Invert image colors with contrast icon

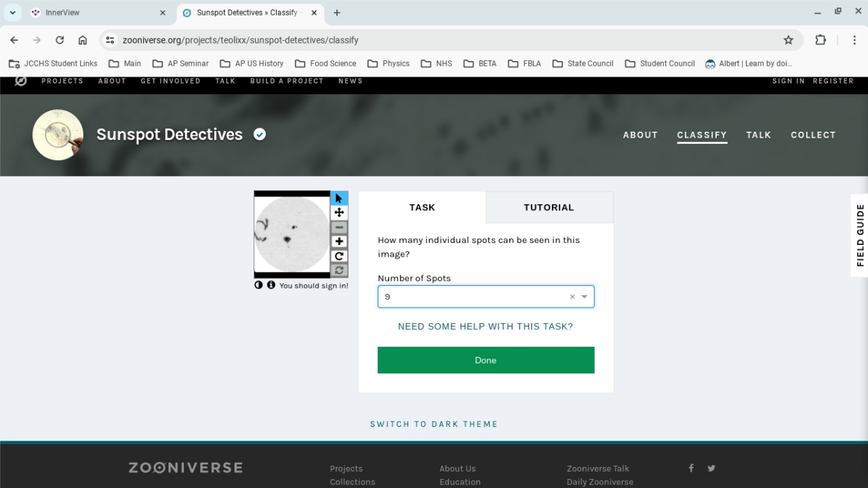point(258,285)
